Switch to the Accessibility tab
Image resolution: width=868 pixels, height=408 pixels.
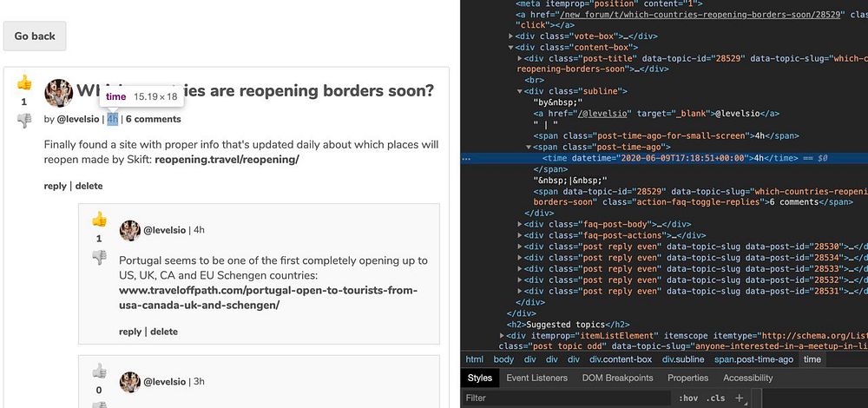747,378
